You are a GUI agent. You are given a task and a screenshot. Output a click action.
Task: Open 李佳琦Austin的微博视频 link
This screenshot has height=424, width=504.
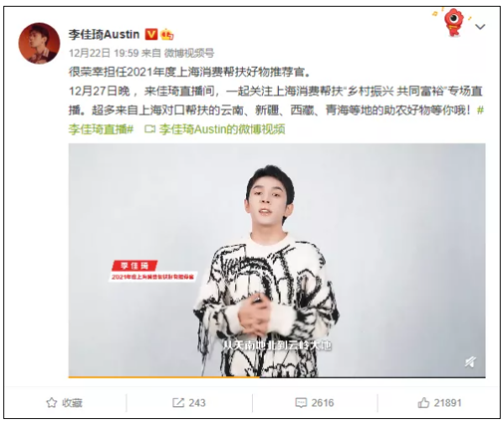coord(222,129)
